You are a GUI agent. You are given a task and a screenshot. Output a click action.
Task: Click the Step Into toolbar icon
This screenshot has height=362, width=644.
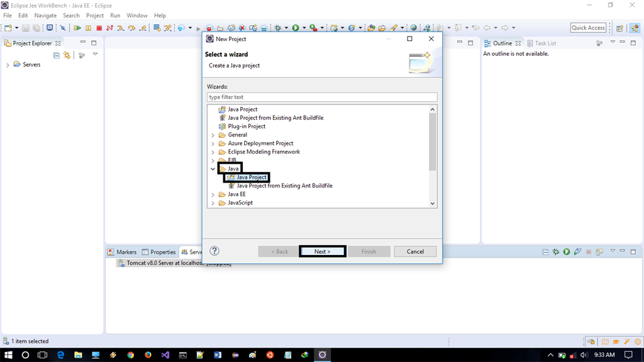point(120,28)
